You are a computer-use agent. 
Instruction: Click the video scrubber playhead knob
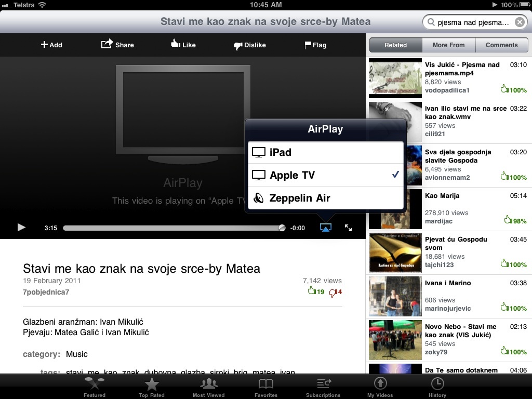(x=282, y=228)
